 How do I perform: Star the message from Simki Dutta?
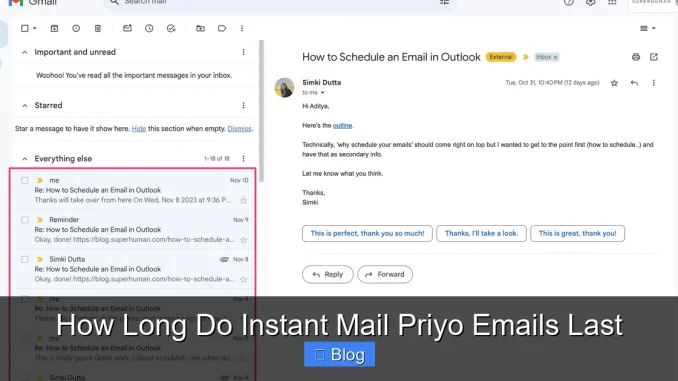[614, 83]
